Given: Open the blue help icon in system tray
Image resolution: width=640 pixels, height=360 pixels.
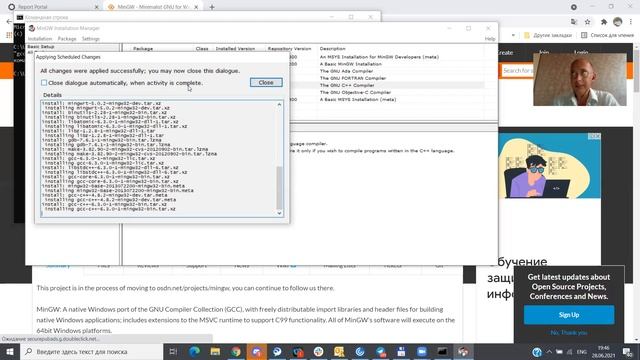Looking at the screenshot, I should [537, 352].
